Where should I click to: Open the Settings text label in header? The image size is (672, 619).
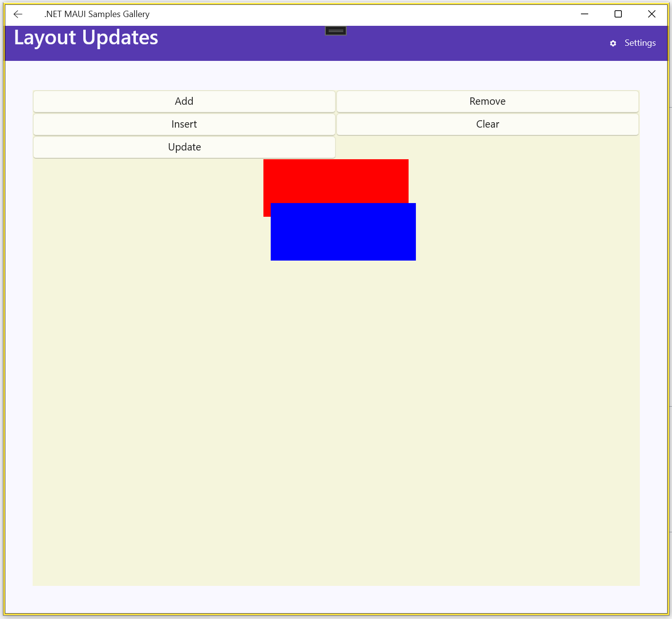640,43
